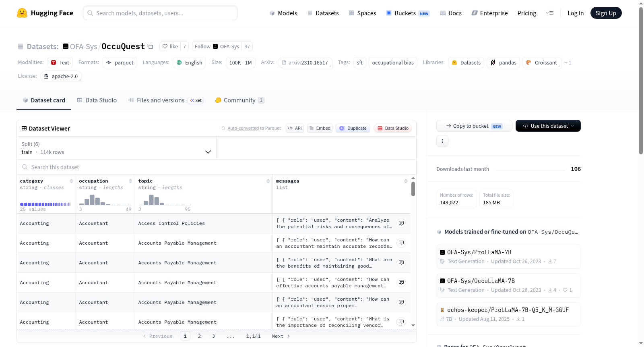Open the OFA-Sys owner link in the title
Image resolution: width=644 pixels, height=347 pixels.
(84, 46)
